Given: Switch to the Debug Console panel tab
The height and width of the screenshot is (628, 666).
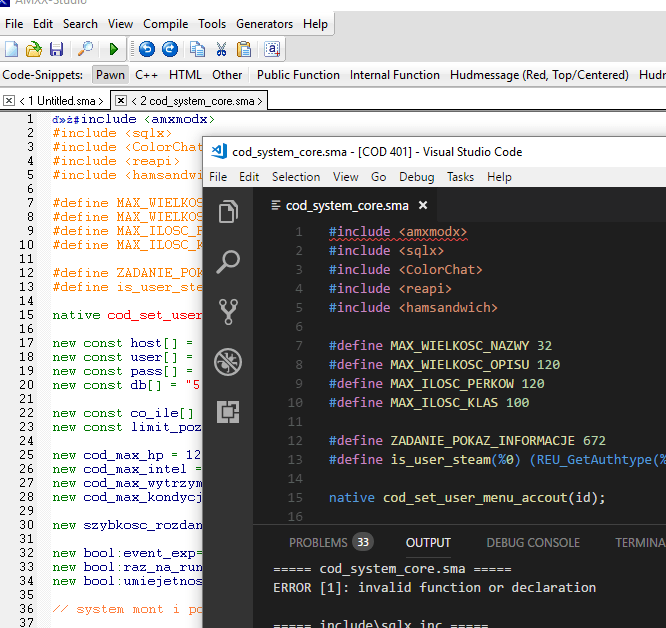Looking at the screenshot, I should (532, 543).
